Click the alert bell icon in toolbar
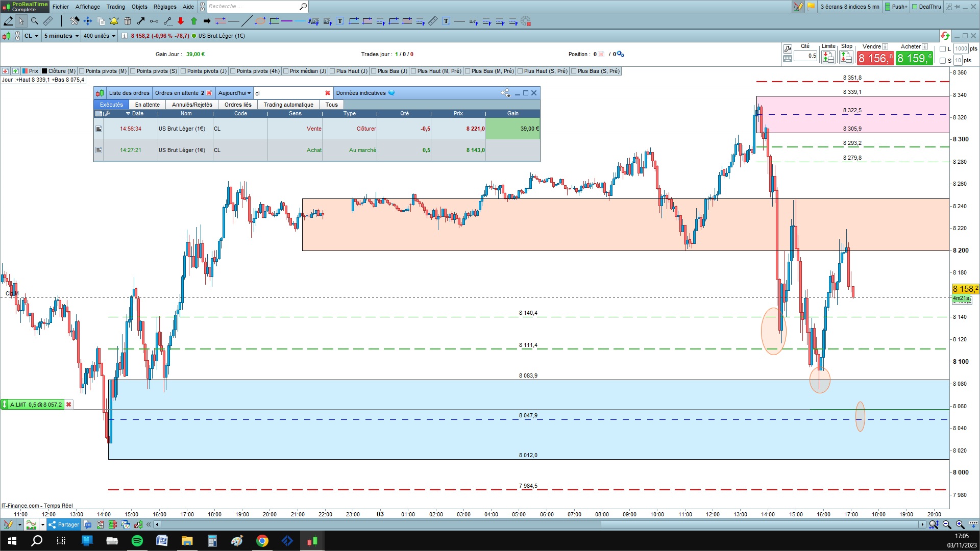This screenshot has width=980, height=551. coord(114,21)
